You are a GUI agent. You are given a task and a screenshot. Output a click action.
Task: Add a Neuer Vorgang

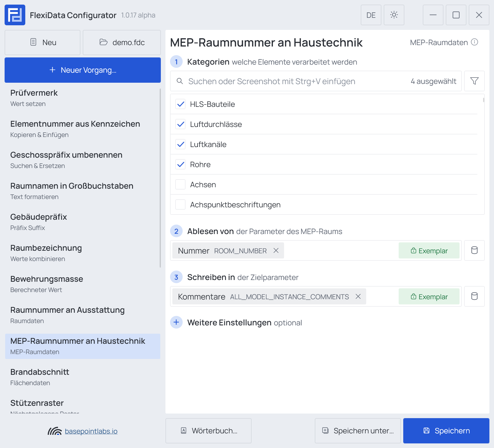[x=83, y=70]
